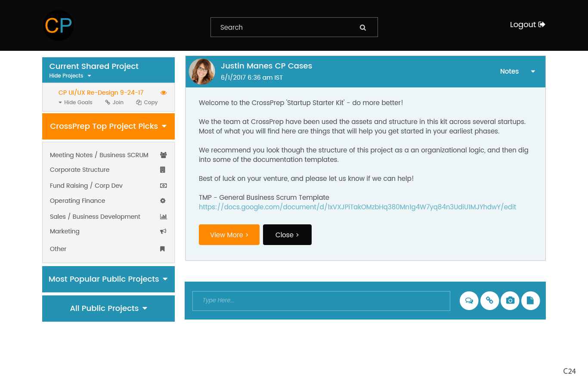Select the megaphone icon beside Marketing

point(163,231)
